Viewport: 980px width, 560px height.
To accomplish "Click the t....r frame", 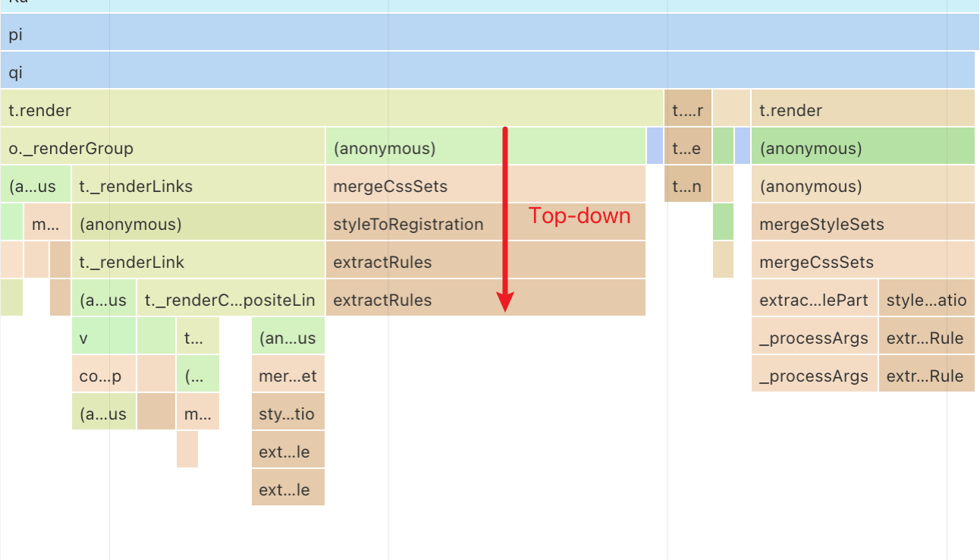I will point(688,108).
